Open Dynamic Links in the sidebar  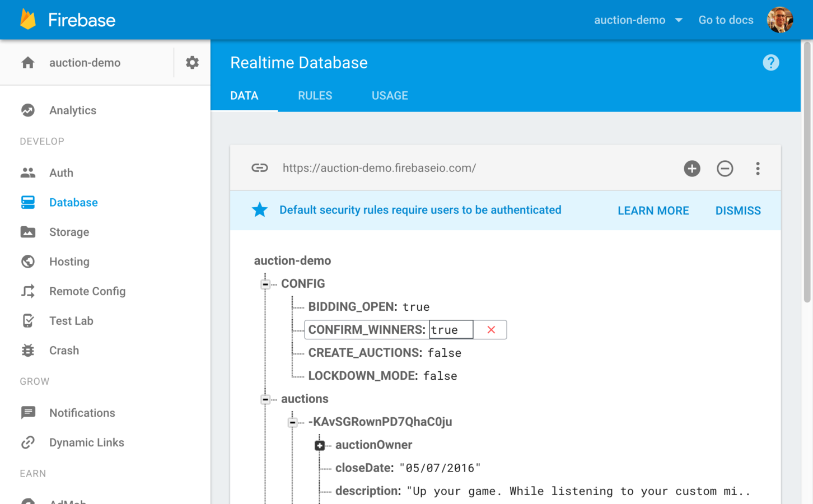pyautogui.click(x=87, y=442)
